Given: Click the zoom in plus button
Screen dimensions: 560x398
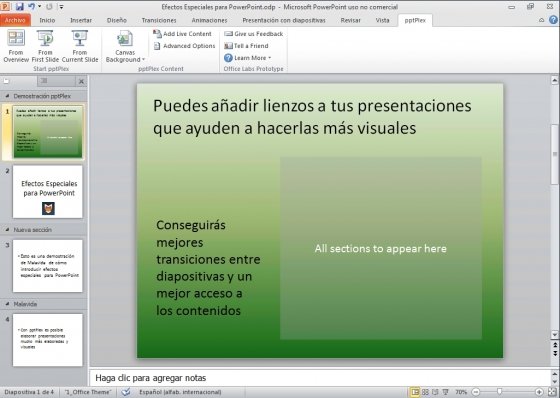Looking at the screenshot, I should (539, 392).
